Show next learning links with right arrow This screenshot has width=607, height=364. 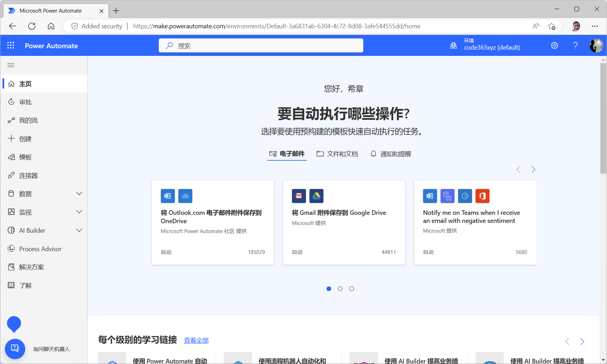tap(582, 342)
